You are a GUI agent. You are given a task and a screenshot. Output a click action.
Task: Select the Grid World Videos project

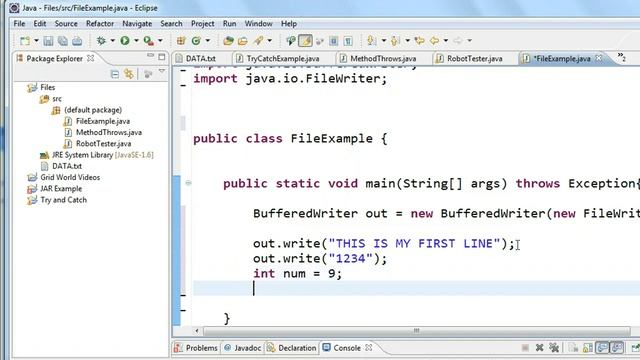[70, 178]
